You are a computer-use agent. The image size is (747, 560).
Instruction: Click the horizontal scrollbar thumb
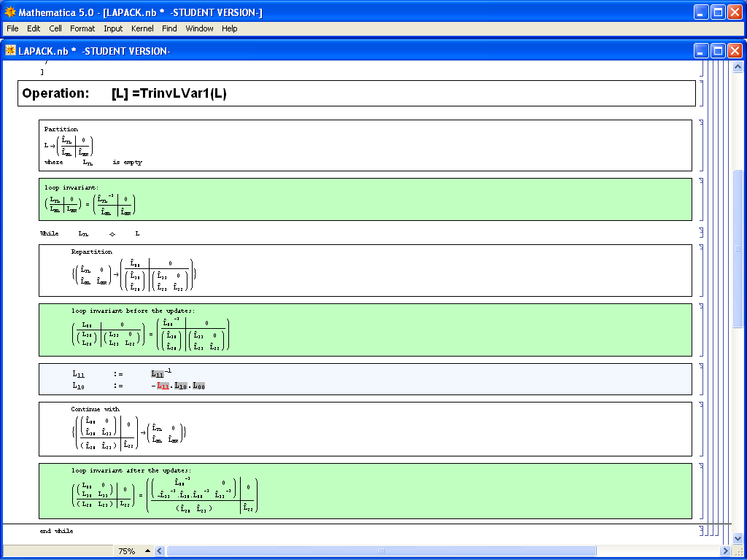click(381, 551)
